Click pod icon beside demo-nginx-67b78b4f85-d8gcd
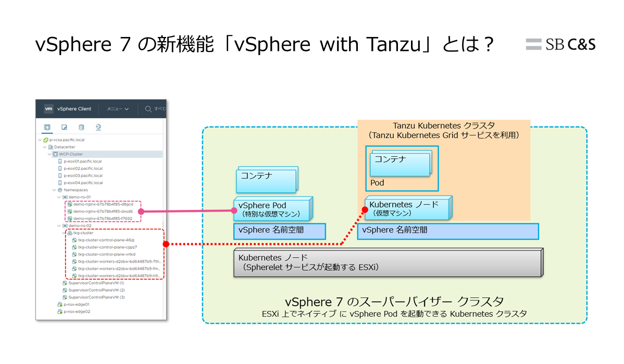624x364 pixels. tap(70, 205)
